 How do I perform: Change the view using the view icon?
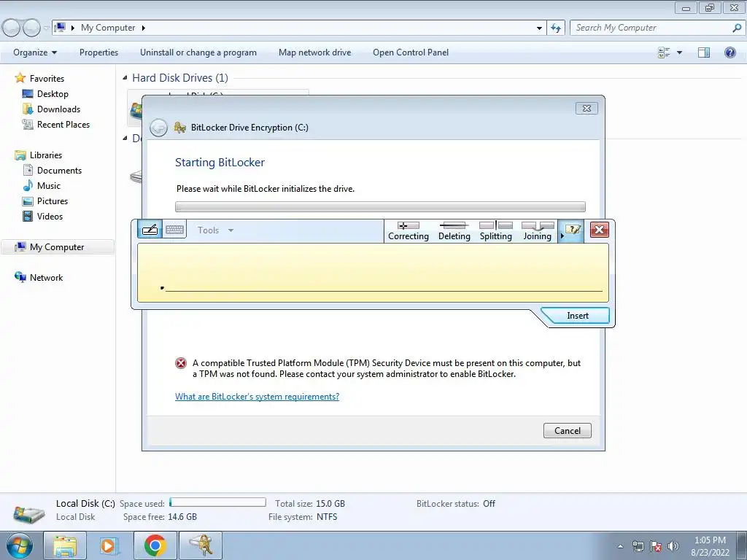click(x=664, y=52)
